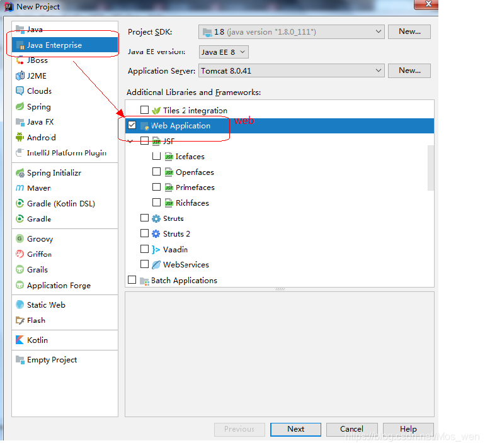
Task: Select the Kotlin project type
Action: click(x=65, y=340)
